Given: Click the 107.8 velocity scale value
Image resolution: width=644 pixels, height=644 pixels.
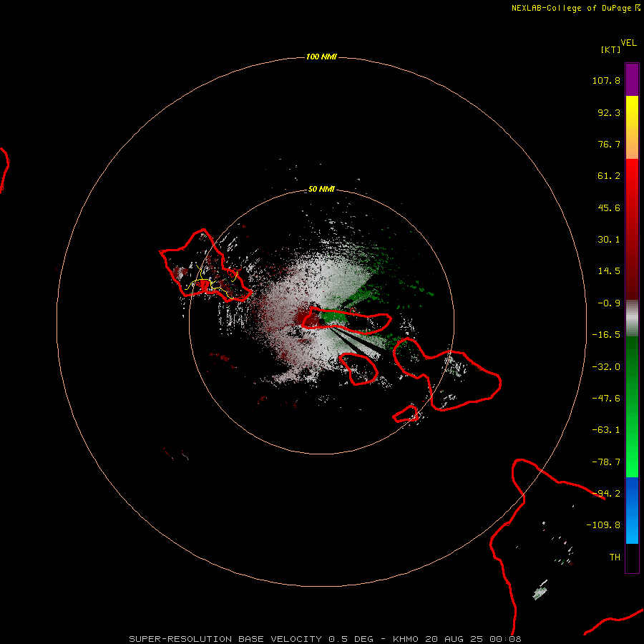Looking at the screenshot, I should (606, 80).
